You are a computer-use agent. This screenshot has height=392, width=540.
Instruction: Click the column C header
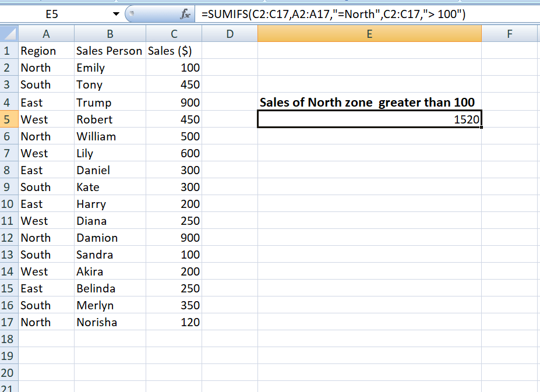click(173, 34)
